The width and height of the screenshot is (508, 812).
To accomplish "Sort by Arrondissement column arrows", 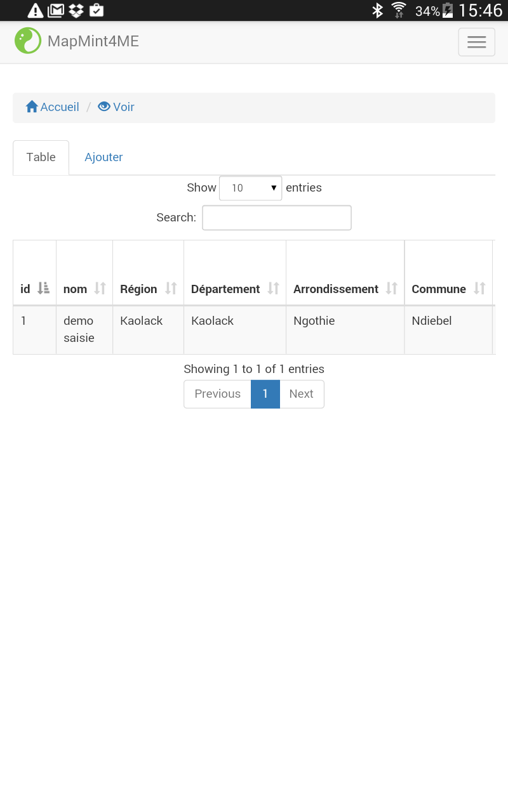I will click(x=392, y=289).
